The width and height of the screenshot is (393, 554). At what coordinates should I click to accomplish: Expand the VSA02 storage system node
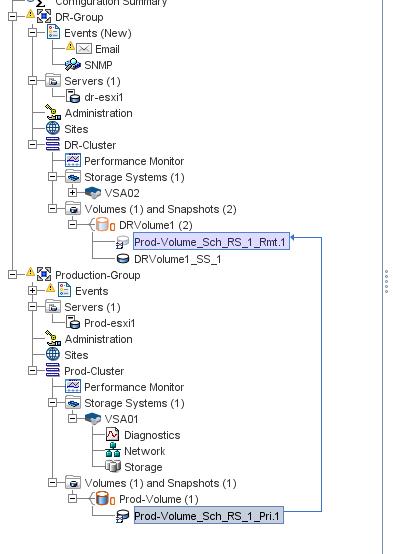coord(72,193)
